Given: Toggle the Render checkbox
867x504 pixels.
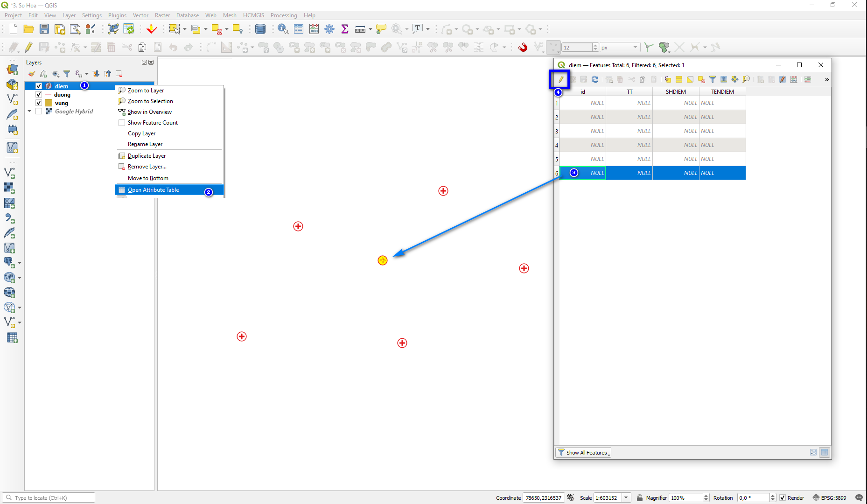Looking at the screenshot, I should pyautogui.click(x=783, y=498).
